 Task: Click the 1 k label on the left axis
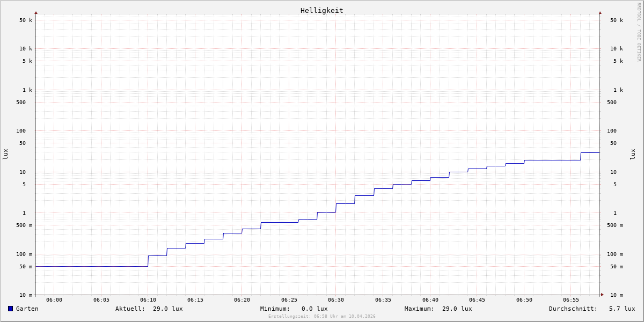27,90
